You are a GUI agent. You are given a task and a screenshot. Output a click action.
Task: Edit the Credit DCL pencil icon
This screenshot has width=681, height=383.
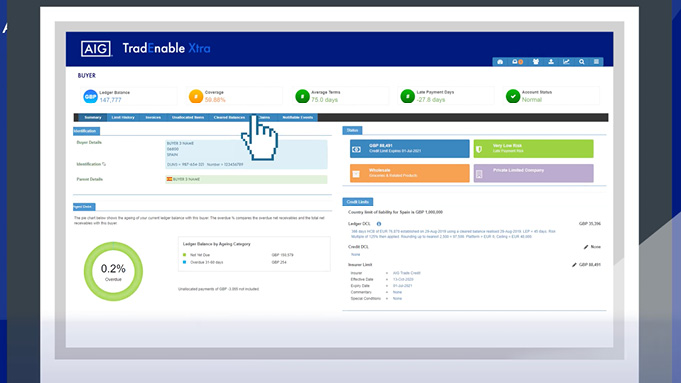[585, 247]
